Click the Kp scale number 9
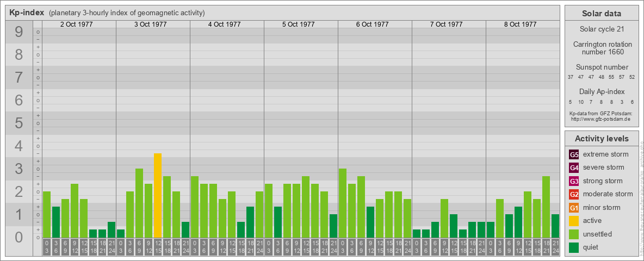Viewport: 644px width, 261px height. [19, 32]
